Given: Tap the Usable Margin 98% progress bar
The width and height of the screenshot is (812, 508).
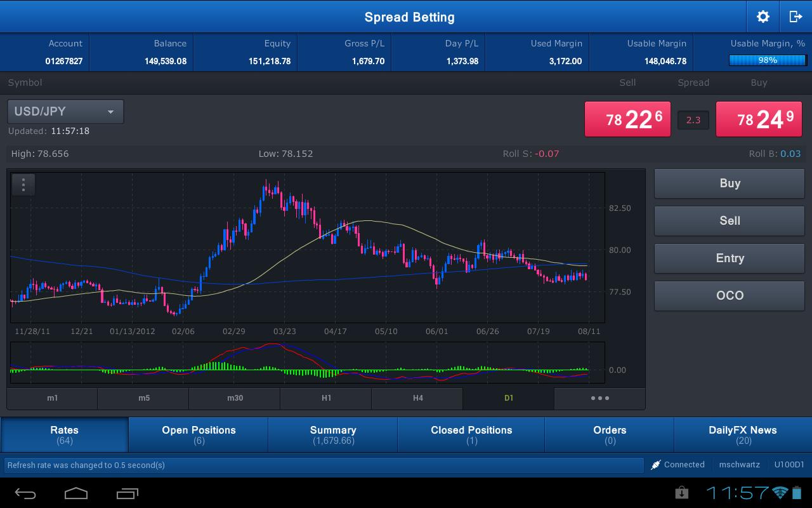Looking at the screenshot, I should coord(768,60).
